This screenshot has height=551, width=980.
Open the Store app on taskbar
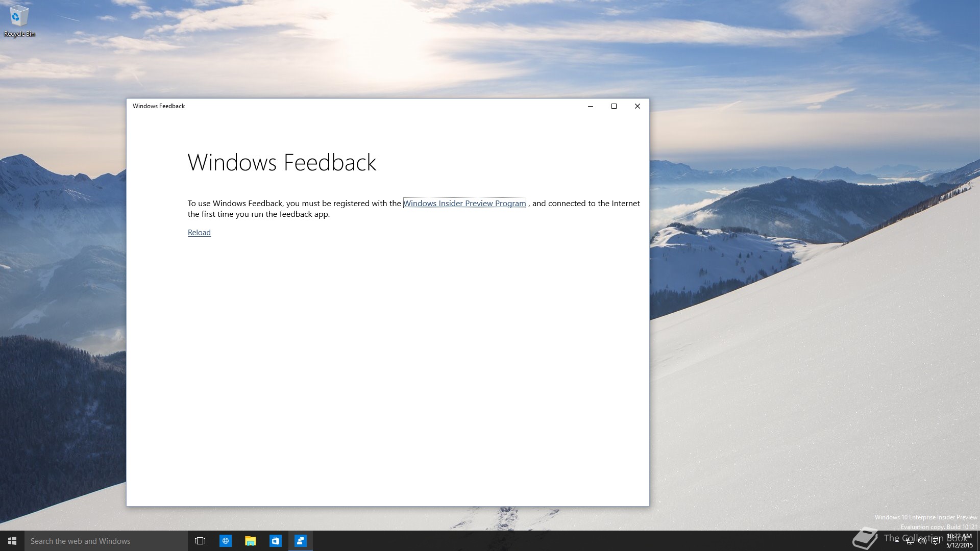click(275, 541)
